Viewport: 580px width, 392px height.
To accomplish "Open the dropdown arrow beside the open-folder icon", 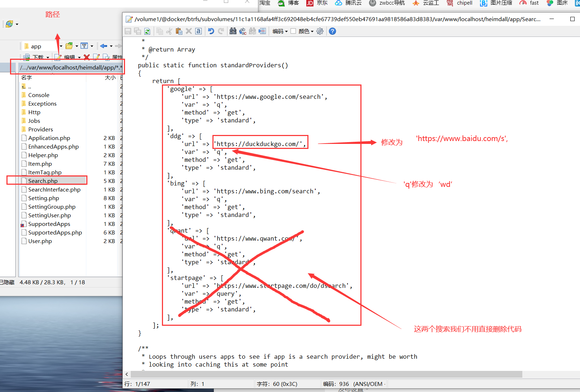I will (x=77, y=46).
